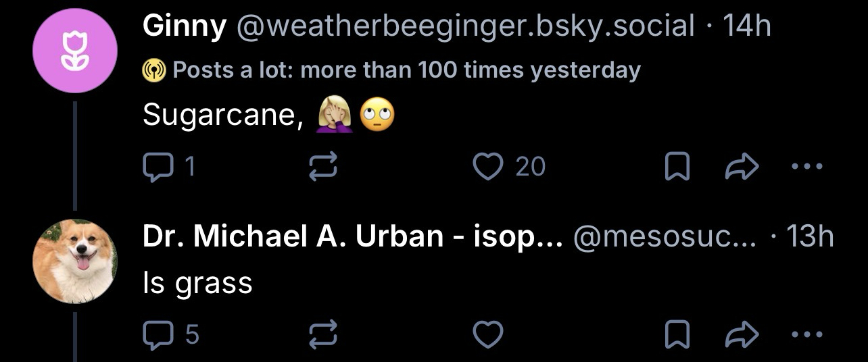This screenshot has height=362, width=868.
Task: Open @weatherbeeginger.bsky.social handle
Action: click(465, 27)
